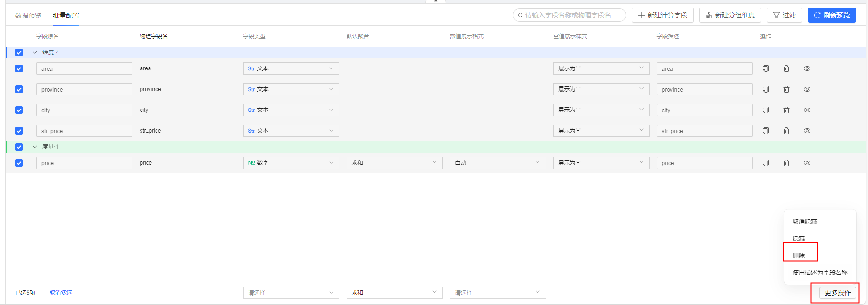Toggle visibility eye for area field
This screenshot has height=305, width=868.
(807, 68)
